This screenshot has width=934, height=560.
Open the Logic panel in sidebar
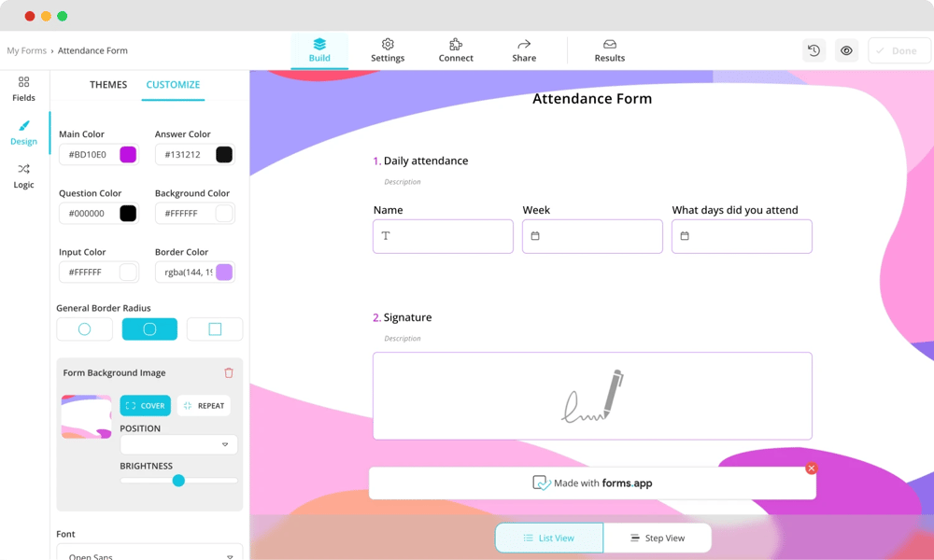click(x=23, y=175)
